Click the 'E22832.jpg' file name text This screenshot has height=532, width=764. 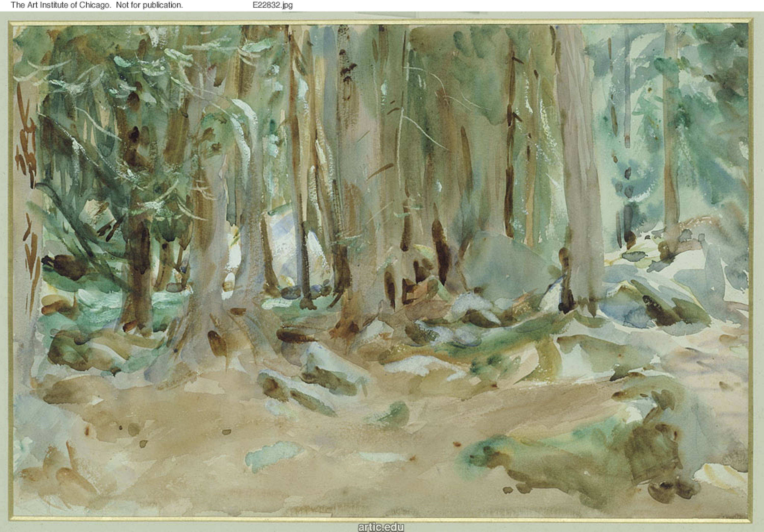272,5
